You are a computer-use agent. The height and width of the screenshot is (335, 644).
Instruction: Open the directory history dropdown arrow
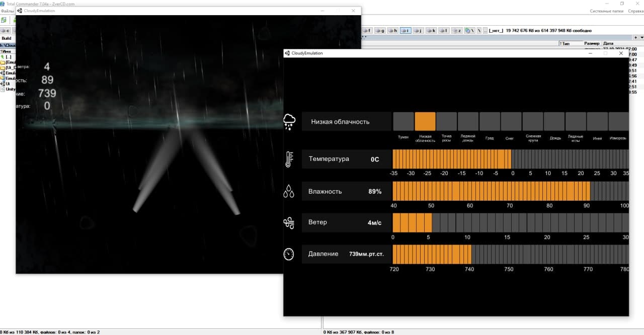pos(640,37)
